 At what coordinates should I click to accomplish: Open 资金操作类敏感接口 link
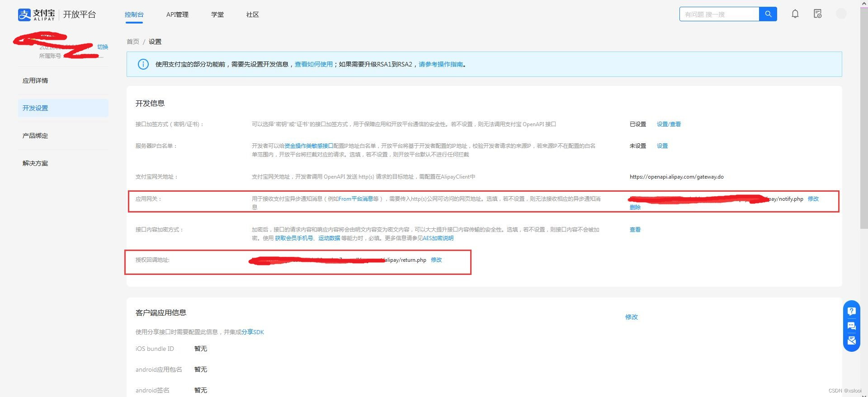click(309, 146)
